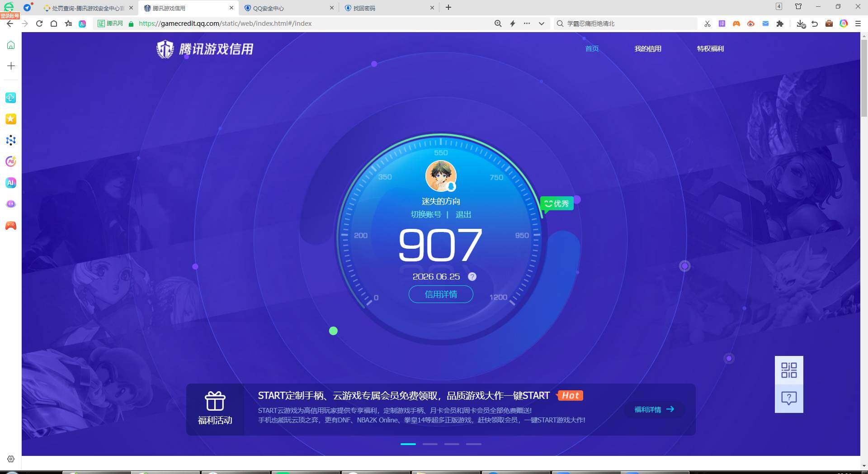Click the tab count box showing 4
This screenshot has height=474, width=868.
779,6
